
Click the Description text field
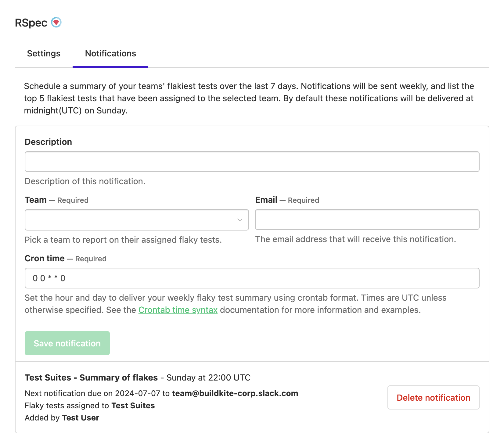pos(251,162)
